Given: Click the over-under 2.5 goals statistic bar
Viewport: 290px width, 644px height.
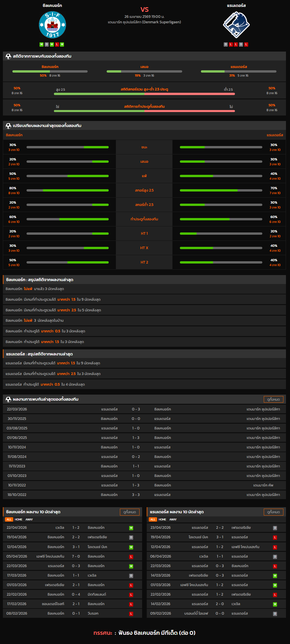Looking at the screenshot, I should (144, 94).
